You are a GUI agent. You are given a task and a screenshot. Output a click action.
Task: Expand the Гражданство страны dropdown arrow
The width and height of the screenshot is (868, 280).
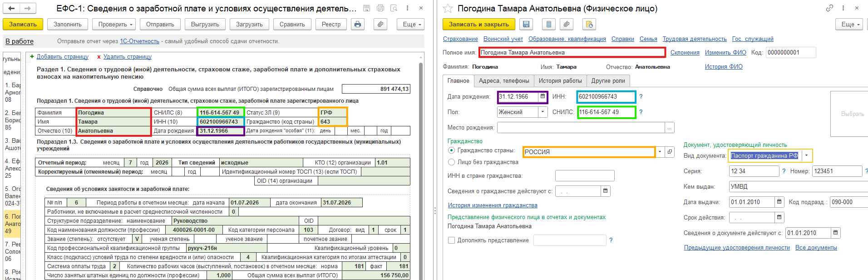pos(660,152)
